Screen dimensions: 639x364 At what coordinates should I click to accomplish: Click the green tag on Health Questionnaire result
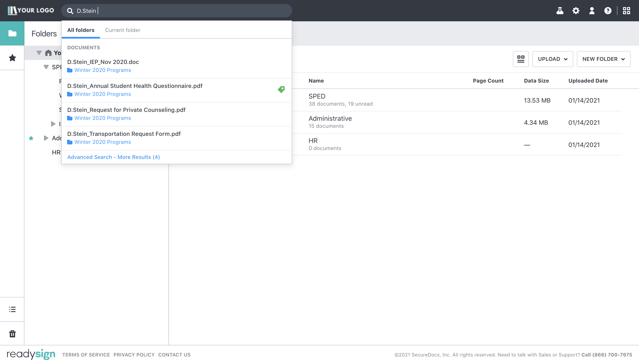coord(281,89)
